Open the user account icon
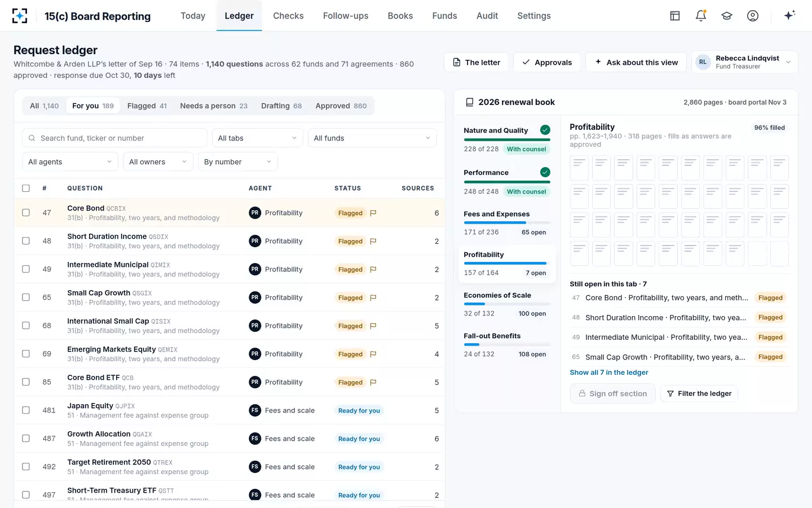 click(753, 16)
